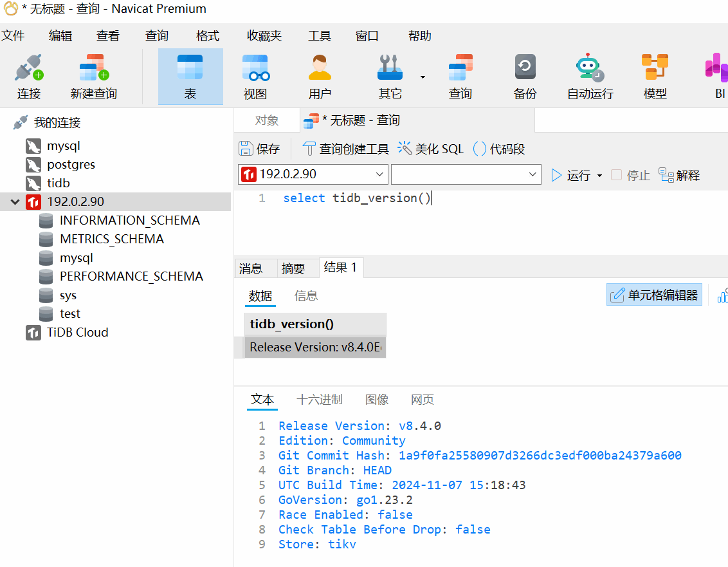The width and height of the screenshot is (728, 567).
Task: Select the Table (表) toolbar icon
Action: [190, 77]
